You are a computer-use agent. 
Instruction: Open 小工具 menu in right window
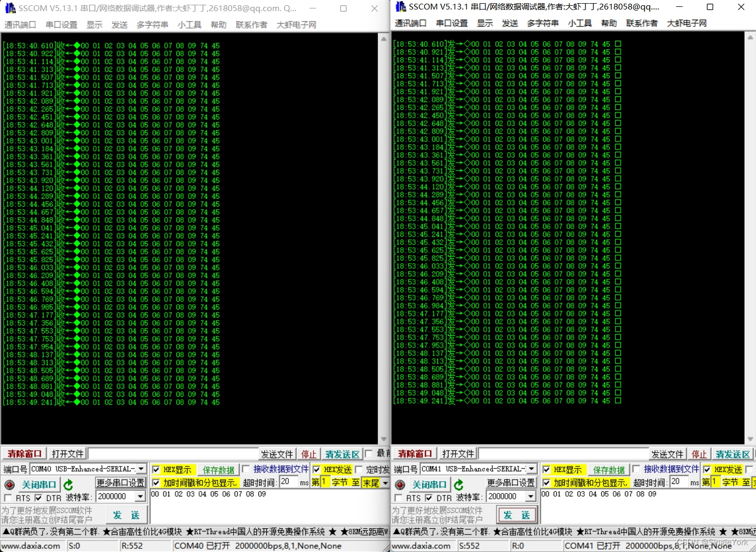580,23
